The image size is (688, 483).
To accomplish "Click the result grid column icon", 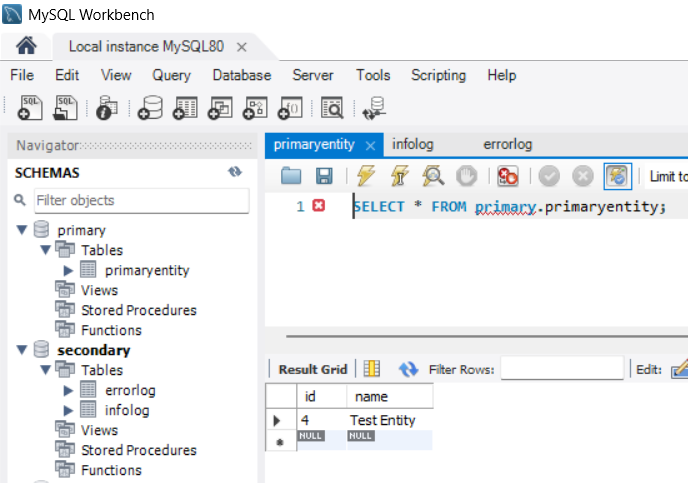I will (372, 369).
